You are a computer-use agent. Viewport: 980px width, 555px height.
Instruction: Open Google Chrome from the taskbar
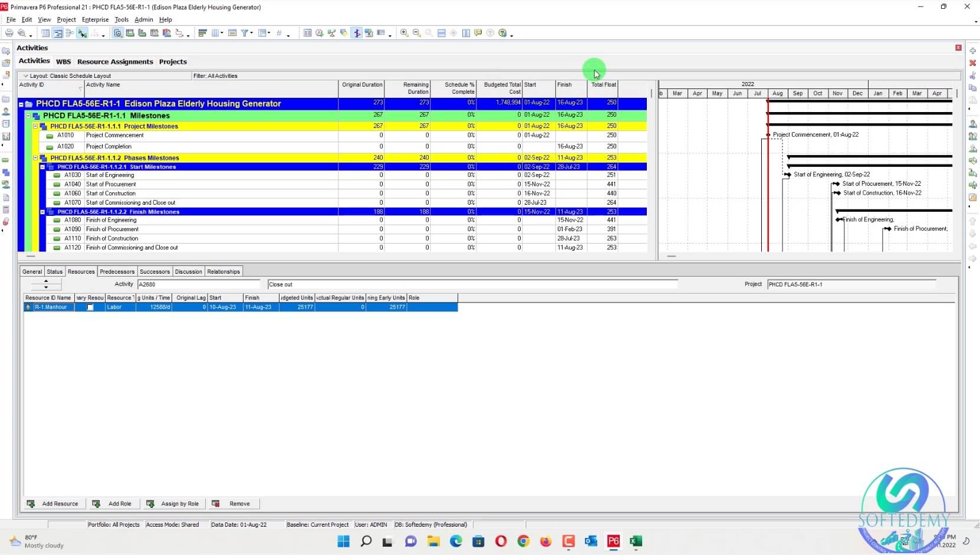(523, 541)
